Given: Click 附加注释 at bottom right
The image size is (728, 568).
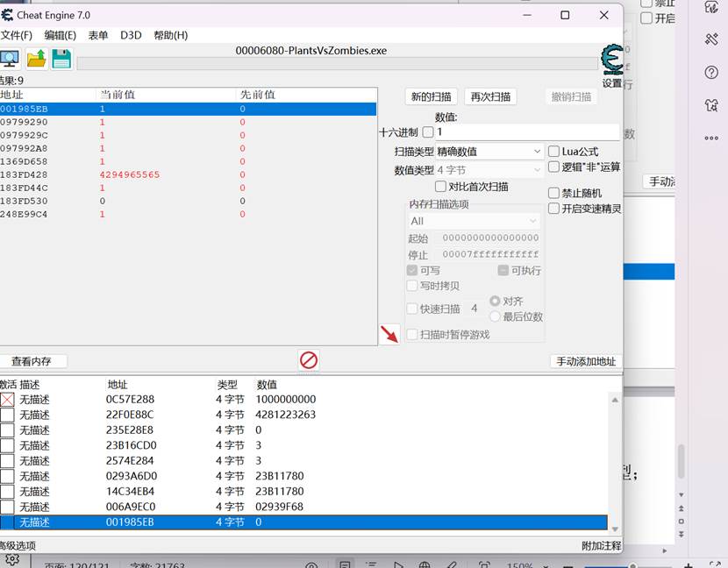Looking at the screenshot, I should [601, 546].
